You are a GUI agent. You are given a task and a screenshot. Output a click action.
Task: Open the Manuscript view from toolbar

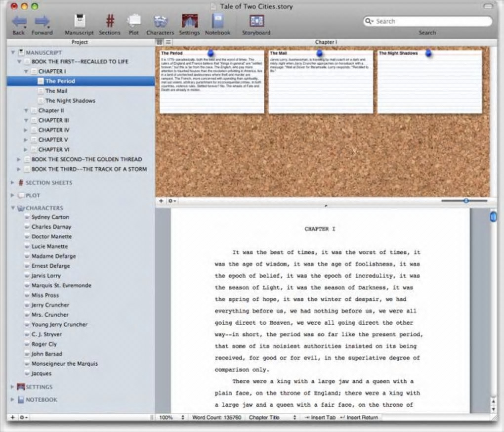[x=79, y=22]
